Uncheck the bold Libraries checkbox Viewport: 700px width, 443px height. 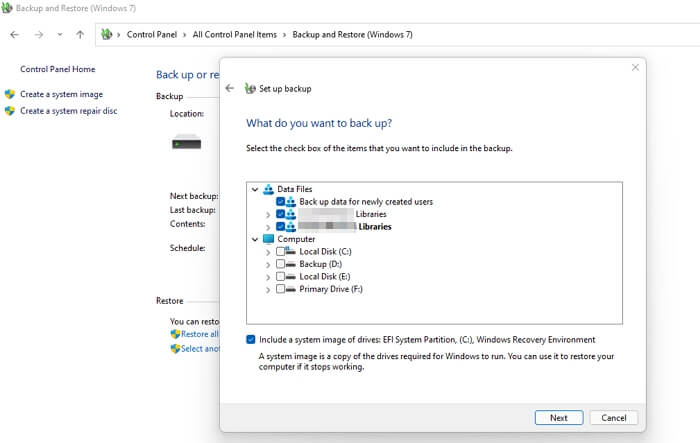(x=280, y=226)
